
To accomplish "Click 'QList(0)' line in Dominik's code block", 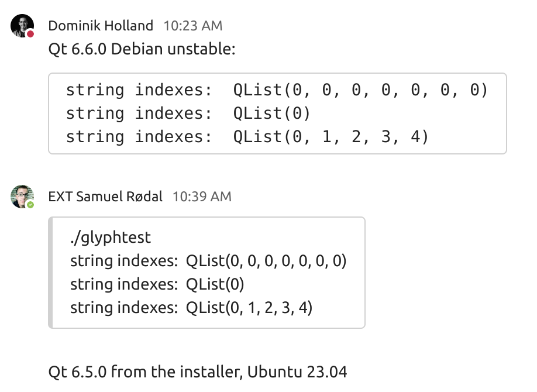I will (x=188, y=114).
